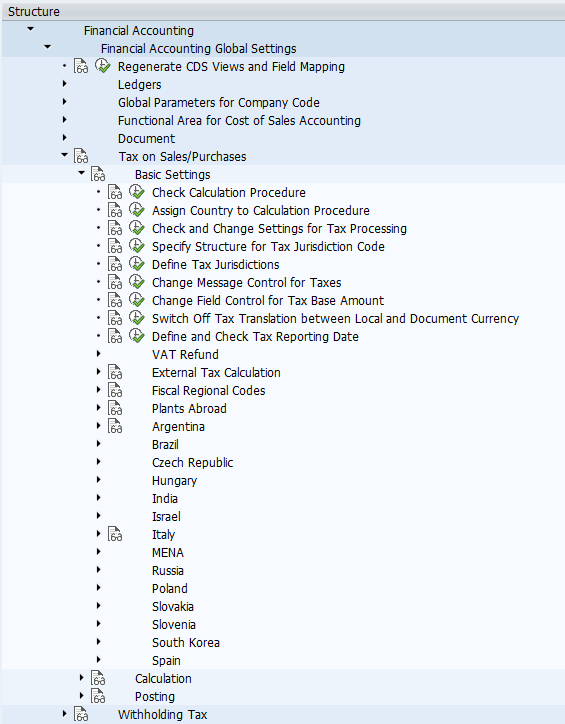Execute Switch Off Tax Translation activity
Screen dimensions: 565x724
137,318
